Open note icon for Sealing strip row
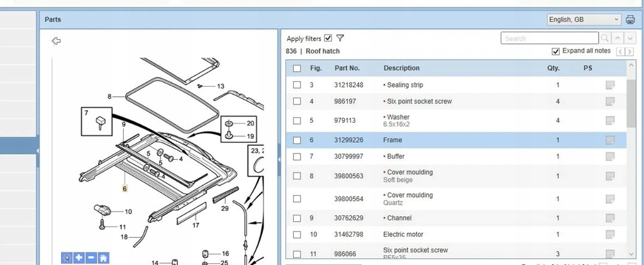Image resolution: width=644 pixels, height=265 pixels. 610,85
